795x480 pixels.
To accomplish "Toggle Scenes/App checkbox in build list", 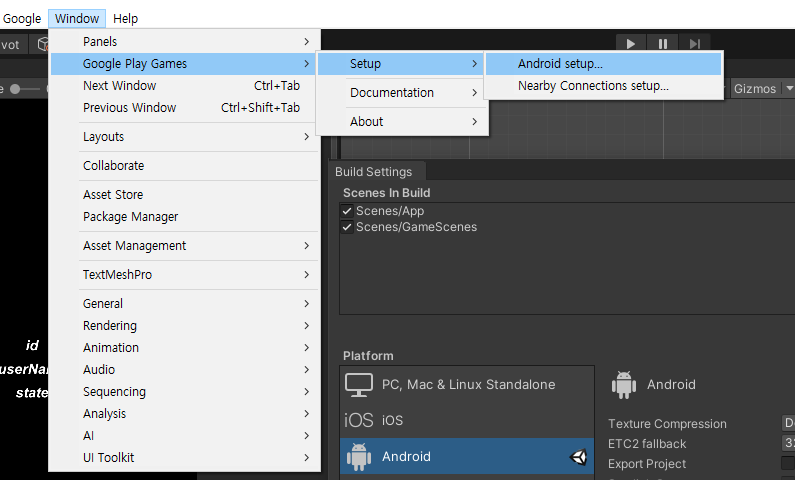I will 347,211.
